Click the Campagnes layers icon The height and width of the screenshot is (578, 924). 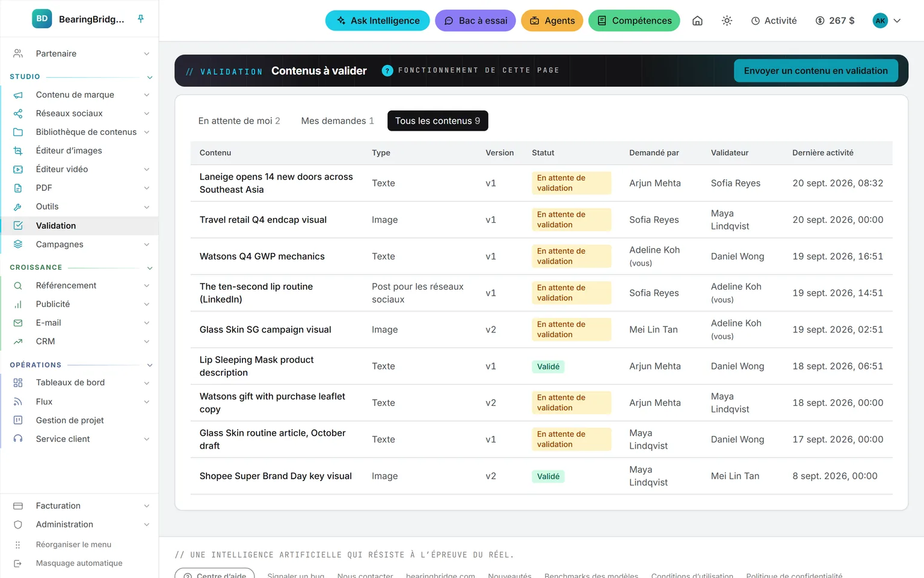click(x=18, y=244)
